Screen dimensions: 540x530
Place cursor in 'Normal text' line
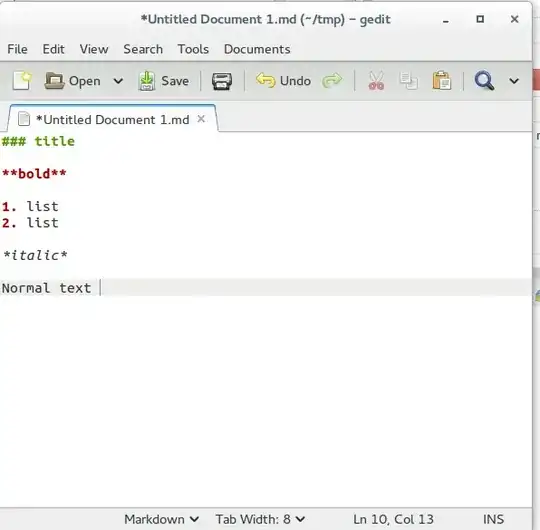(x=46, y=288)
